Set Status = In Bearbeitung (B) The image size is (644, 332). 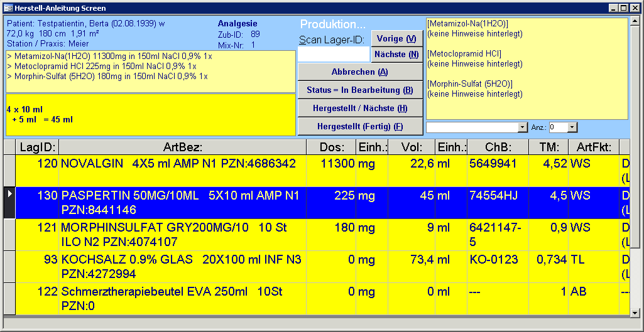pyautogui.click(x=360, y=90)
